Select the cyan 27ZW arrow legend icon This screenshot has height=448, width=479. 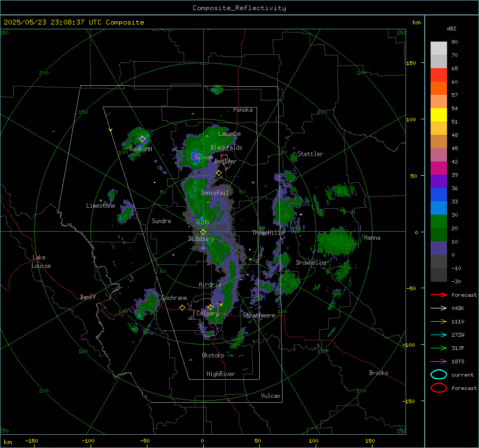coord(439,335)
